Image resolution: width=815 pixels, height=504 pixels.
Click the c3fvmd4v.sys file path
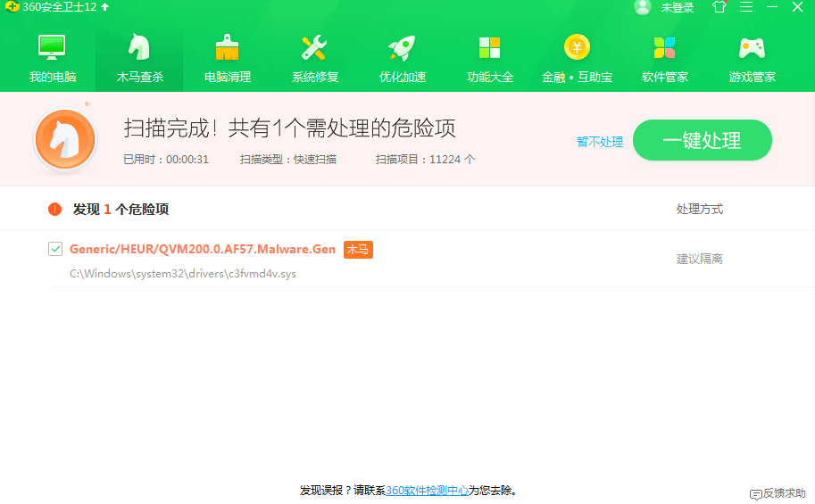coord(183,273)
